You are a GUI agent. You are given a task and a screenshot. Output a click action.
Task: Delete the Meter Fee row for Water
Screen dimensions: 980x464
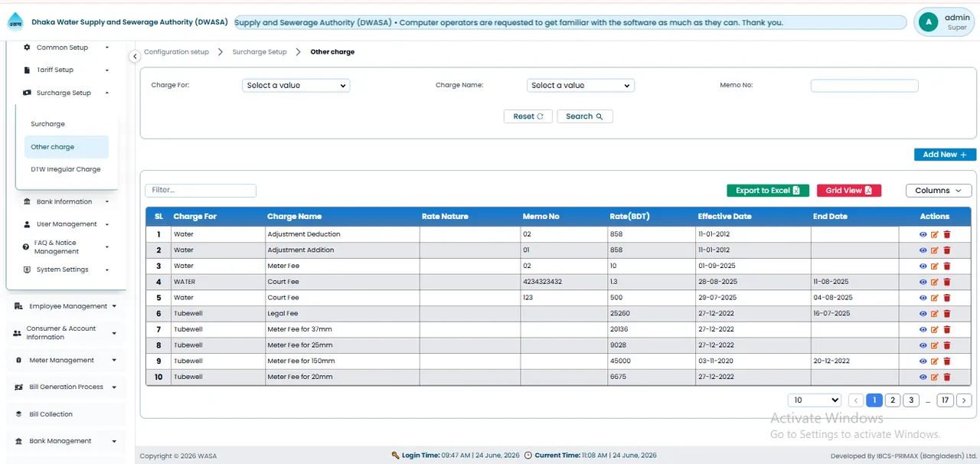(x=947, y=266)
